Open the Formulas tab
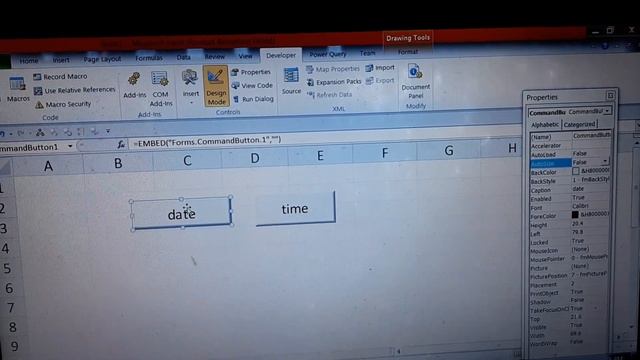640x360 pixels. coord(149,58)
